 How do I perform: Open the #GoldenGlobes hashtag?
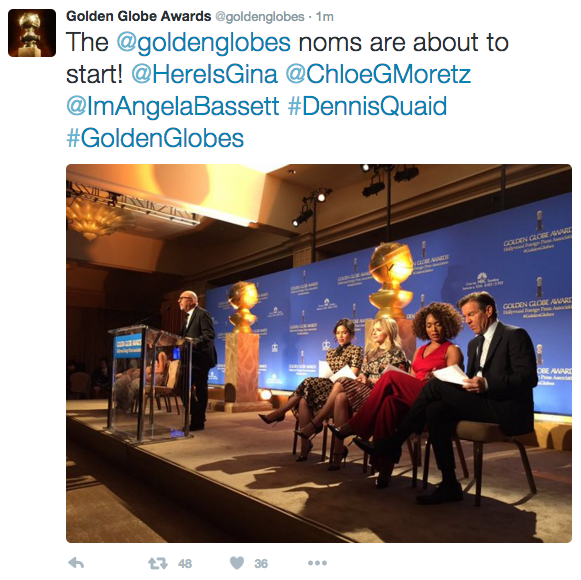(155, 138)
